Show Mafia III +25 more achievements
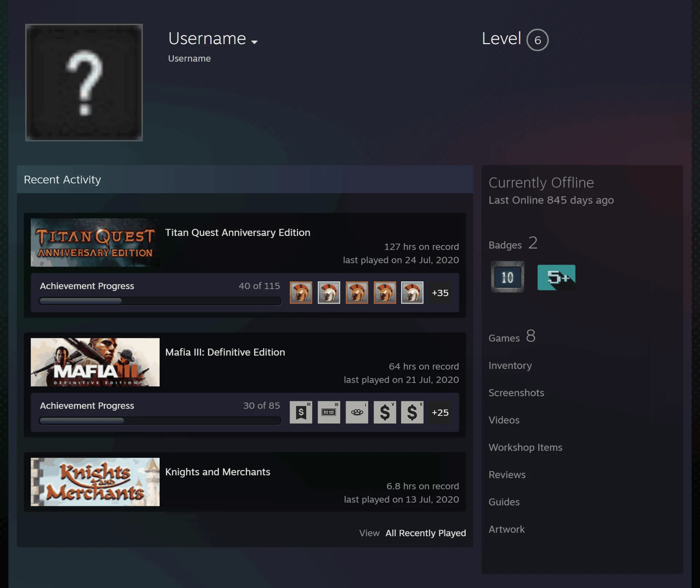Viewport: 700px width, 588px height. tap(440, 412)
